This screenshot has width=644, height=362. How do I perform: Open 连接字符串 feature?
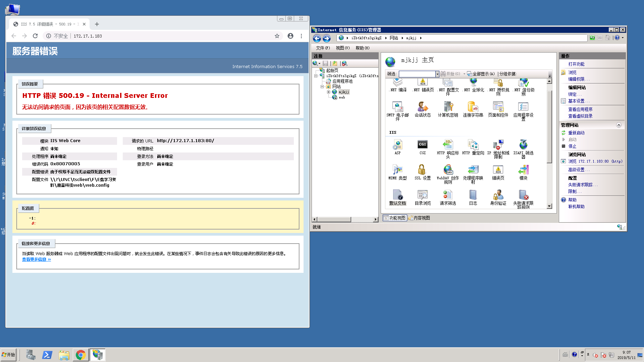(x=473, y=109)
